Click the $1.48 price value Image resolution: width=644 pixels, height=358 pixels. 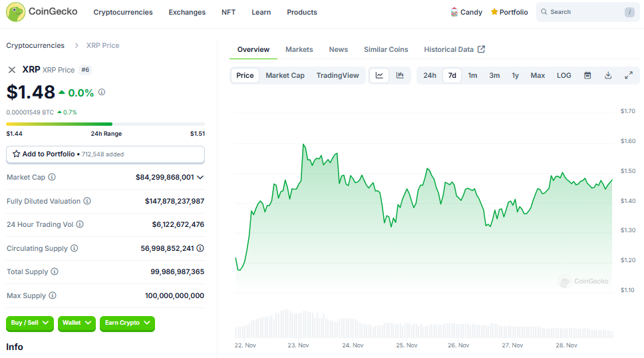pos(31,92)
